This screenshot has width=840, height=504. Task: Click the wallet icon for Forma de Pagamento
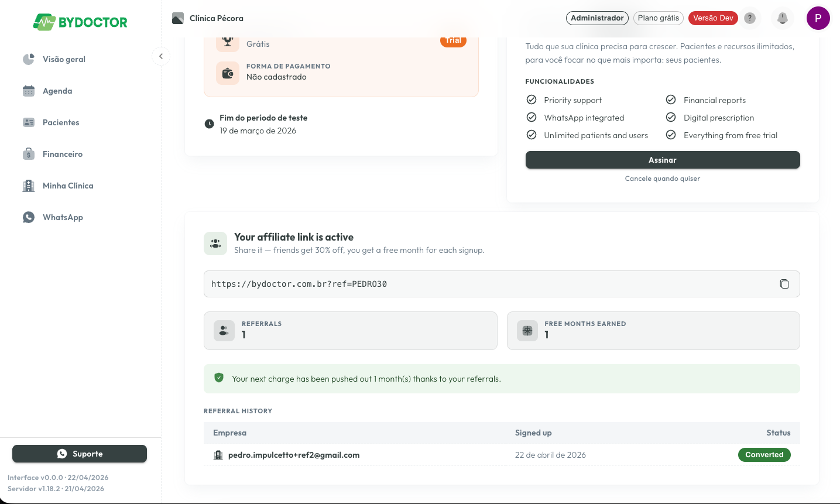pos(228,73)
